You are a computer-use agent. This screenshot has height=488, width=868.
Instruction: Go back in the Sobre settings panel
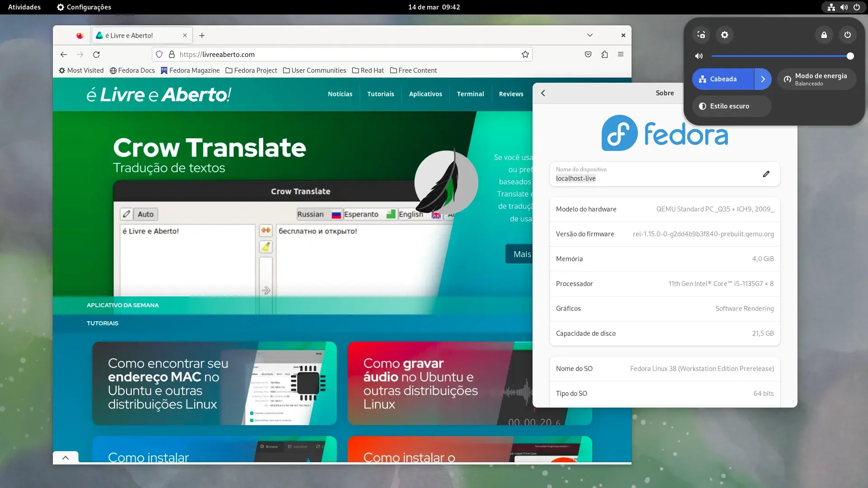(543, 93)
